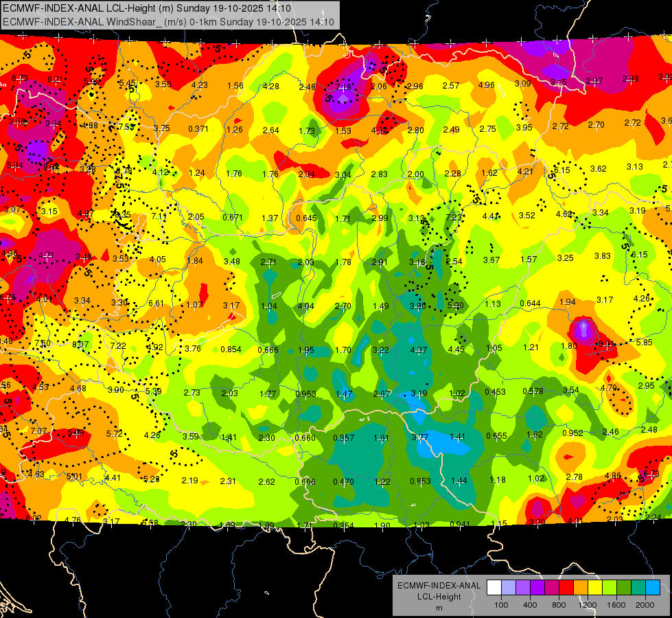
Task: Click the wind shear value '3.59'
Action: [191, 437]
